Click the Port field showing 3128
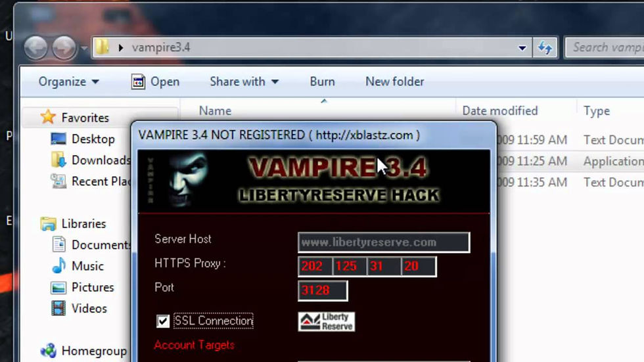The image size is (644, 362). [x=323, y=290]
